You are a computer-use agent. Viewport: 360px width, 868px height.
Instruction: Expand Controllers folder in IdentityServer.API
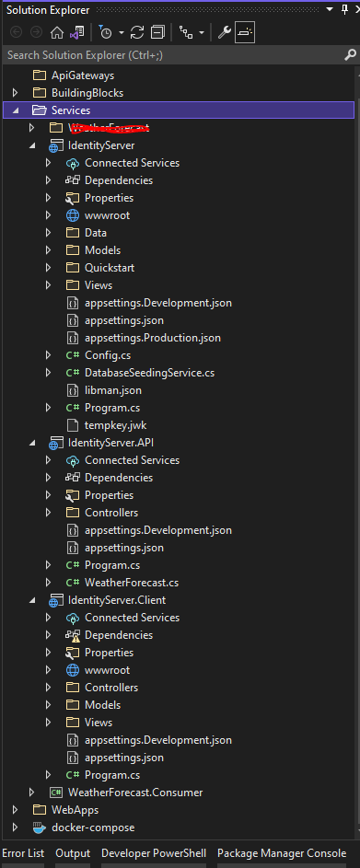click(48, 513)
